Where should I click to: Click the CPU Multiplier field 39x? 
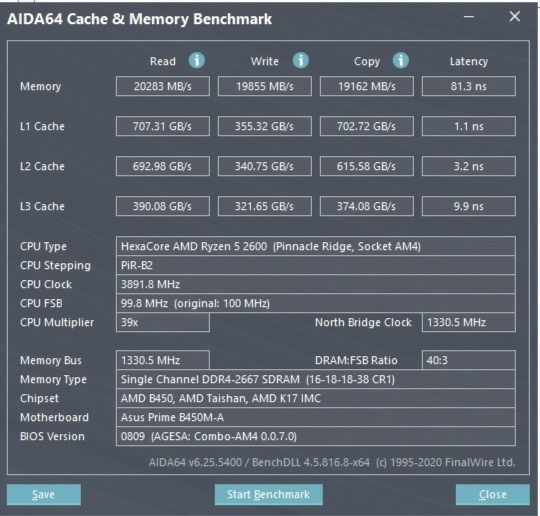(x=163, y=322)
